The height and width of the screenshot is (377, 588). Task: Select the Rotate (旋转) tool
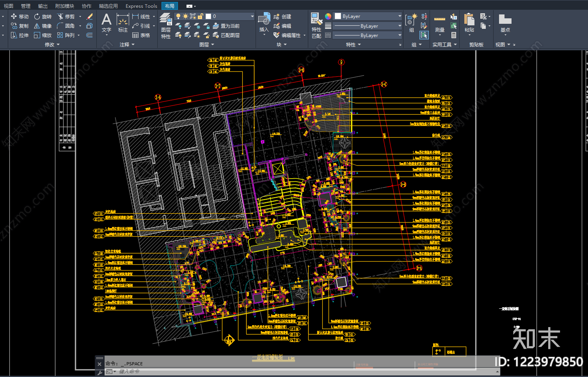click(43, 16)
